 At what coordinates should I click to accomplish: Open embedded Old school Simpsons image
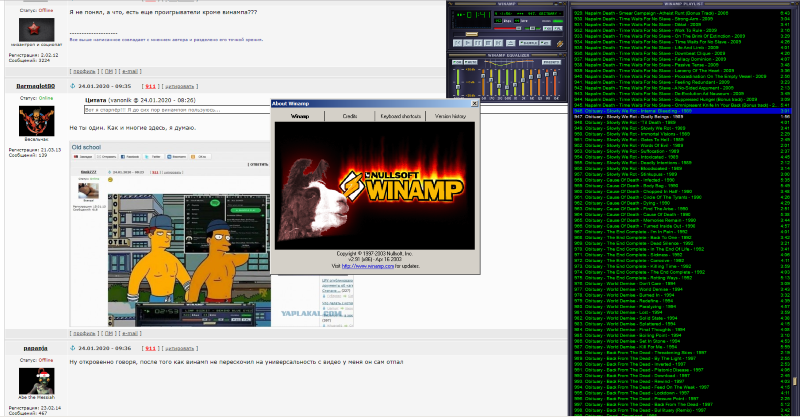(x=189, y=260)
